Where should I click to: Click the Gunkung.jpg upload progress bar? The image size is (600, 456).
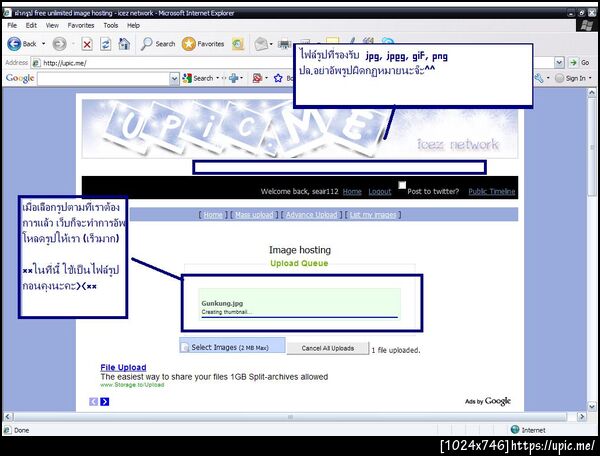300,317
